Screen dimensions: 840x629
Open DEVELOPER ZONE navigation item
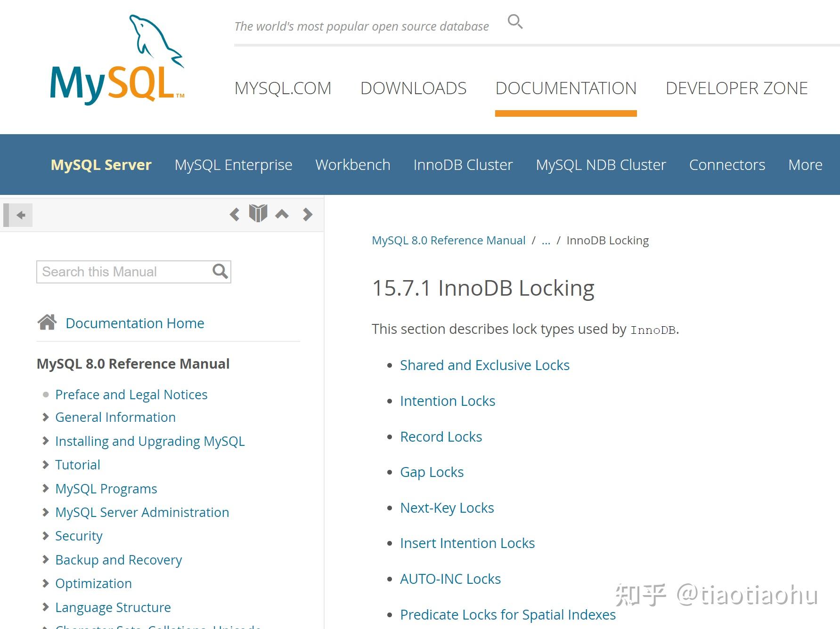[737, 88]
